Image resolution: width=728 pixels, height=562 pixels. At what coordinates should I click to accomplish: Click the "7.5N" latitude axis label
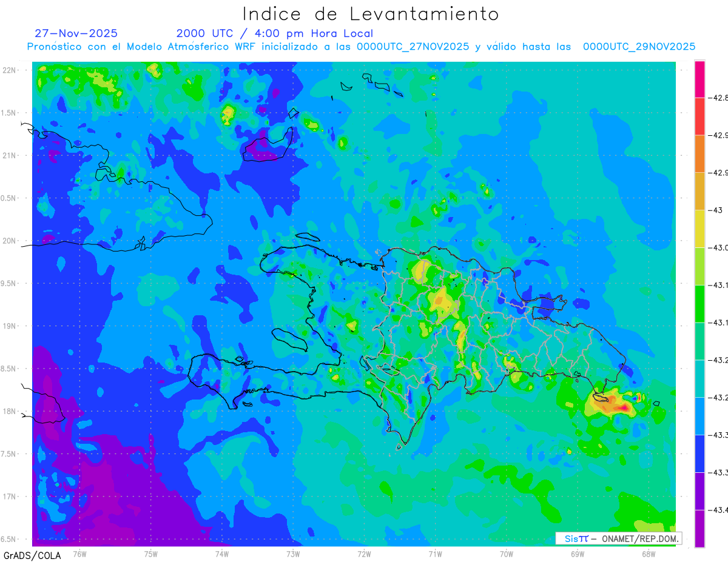click(x=9, y=454)
